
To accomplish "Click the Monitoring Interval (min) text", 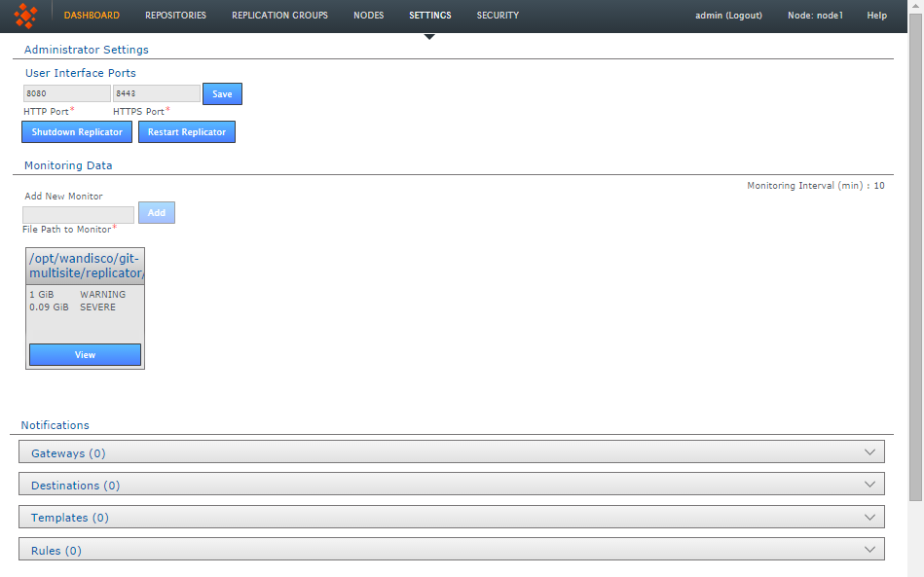I will (816, 186).
